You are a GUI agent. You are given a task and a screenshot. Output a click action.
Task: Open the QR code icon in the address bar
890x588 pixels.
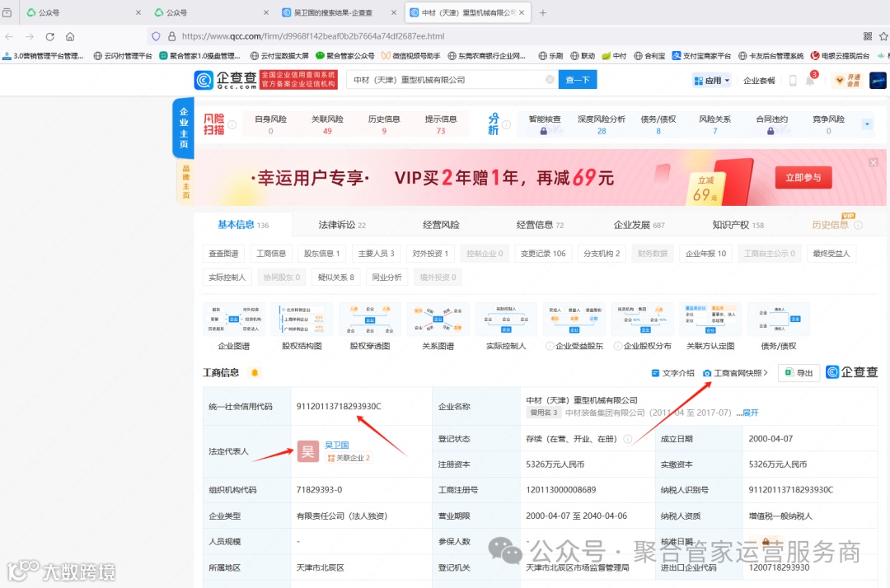click(867, 36)
